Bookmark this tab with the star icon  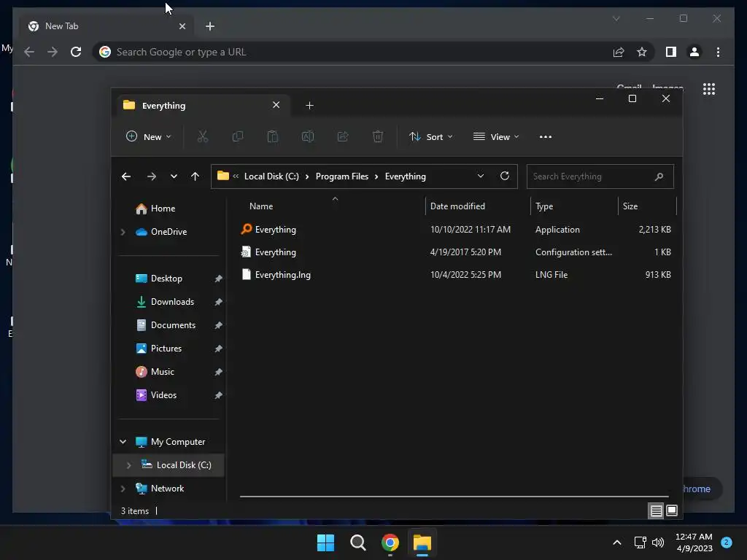[x=642, y=52]
